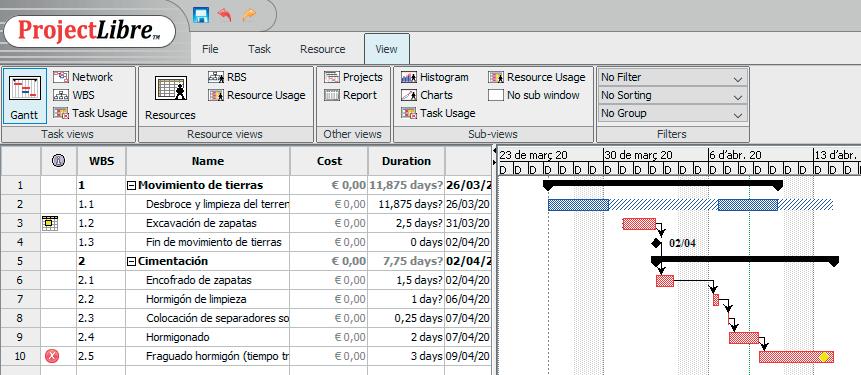Click the Cimentación black summary bar
The image size is (861, 375).
[x=745, y=259]
